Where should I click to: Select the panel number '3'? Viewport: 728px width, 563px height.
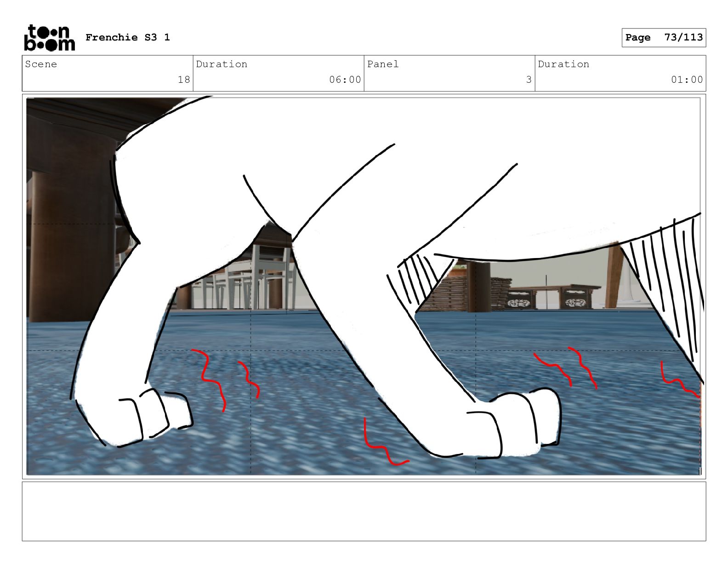tap(529, 80)
